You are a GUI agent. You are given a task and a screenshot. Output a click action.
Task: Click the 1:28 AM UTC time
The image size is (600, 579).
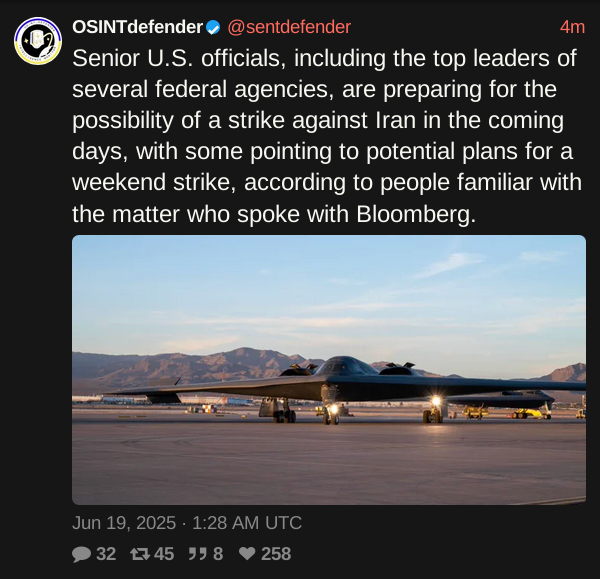coord(247,523)
